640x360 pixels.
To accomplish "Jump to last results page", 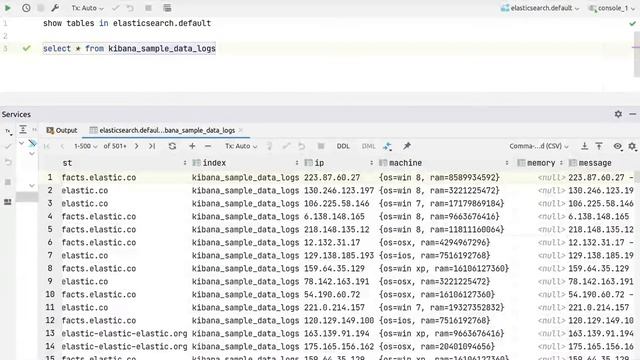I will pos(152,146).
